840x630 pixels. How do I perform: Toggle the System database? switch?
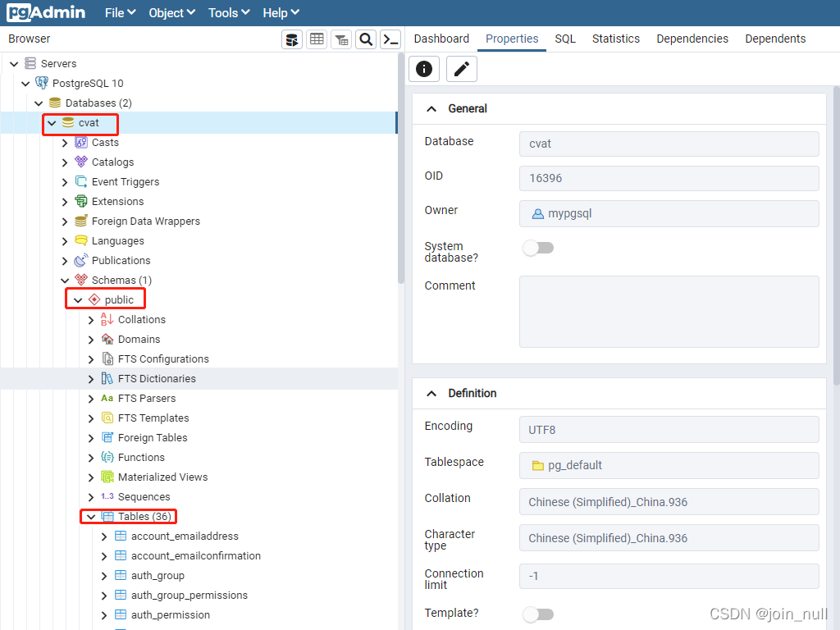pyautogui.click(x=538, y=248)
